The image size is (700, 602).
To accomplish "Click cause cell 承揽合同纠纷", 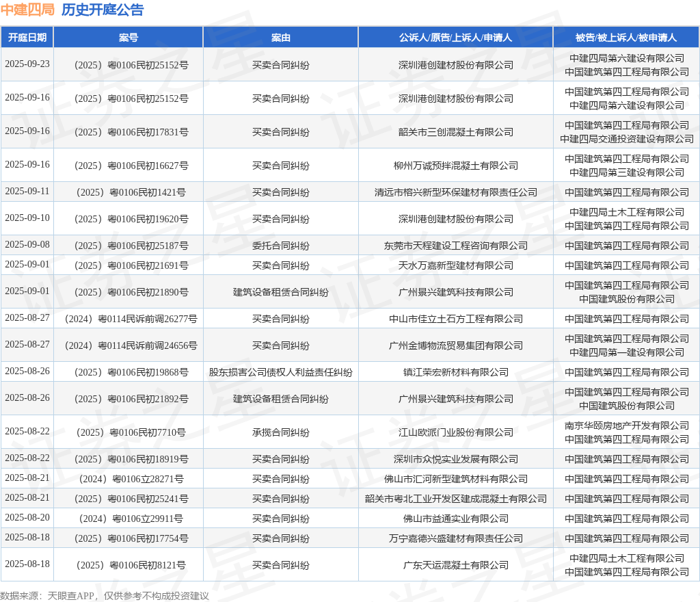I will point(281,433).
